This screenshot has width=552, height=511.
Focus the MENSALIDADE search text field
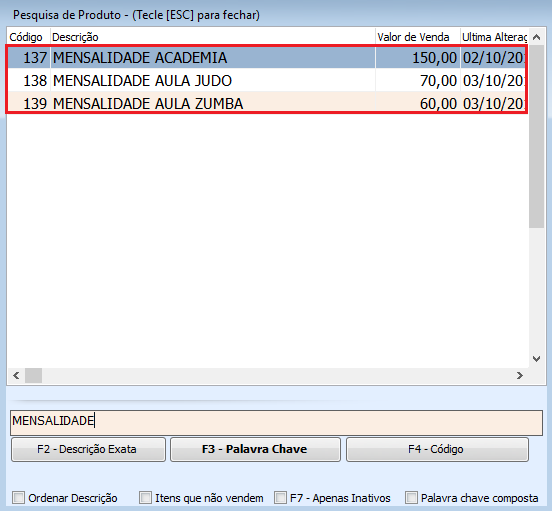[x=276, y=422]
